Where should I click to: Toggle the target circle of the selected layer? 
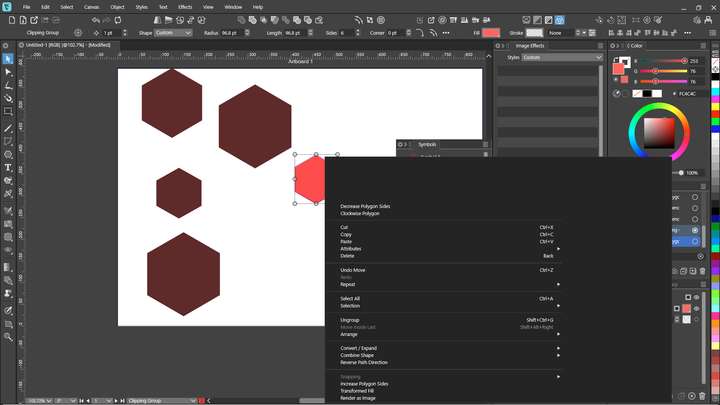[696, 241]
